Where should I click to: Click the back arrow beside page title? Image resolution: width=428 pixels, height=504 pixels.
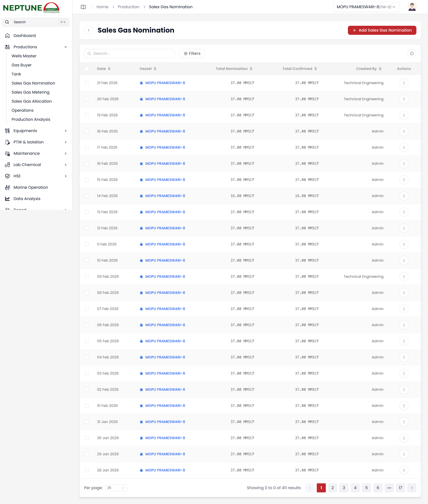(89, 30)
